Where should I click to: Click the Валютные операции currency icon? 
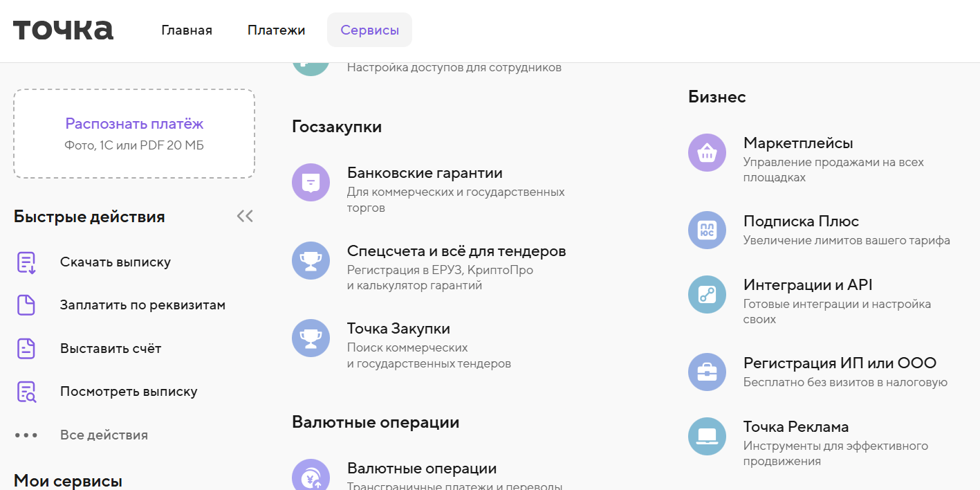(311, 476)
